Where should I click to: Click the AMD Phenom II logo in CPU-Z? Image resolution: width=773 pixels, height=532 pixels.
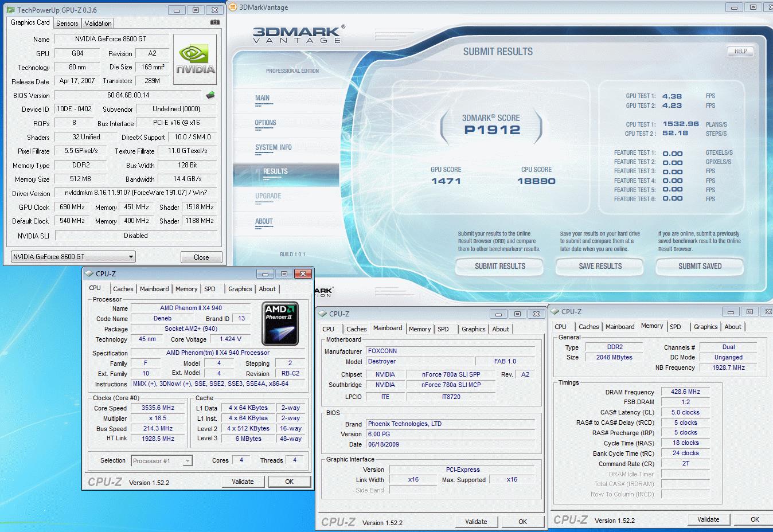tap(280, 323)
